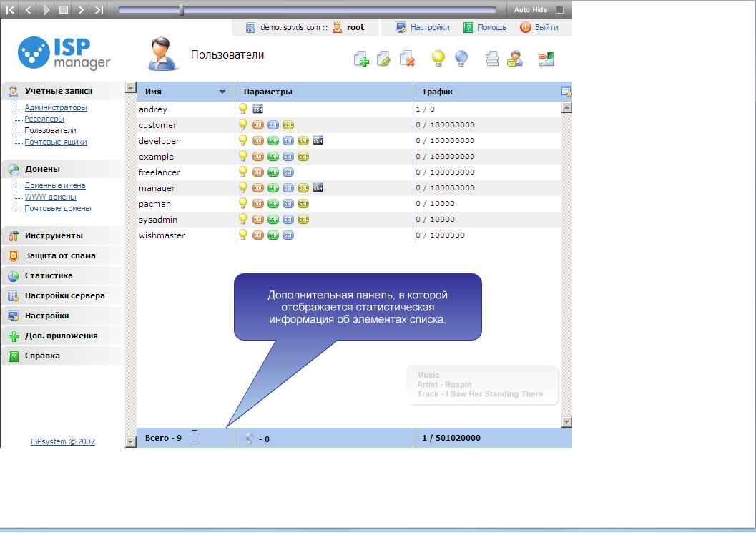
Task: Click the Выйти logout link
Action: pyautogui.click(x=546, y=27)
